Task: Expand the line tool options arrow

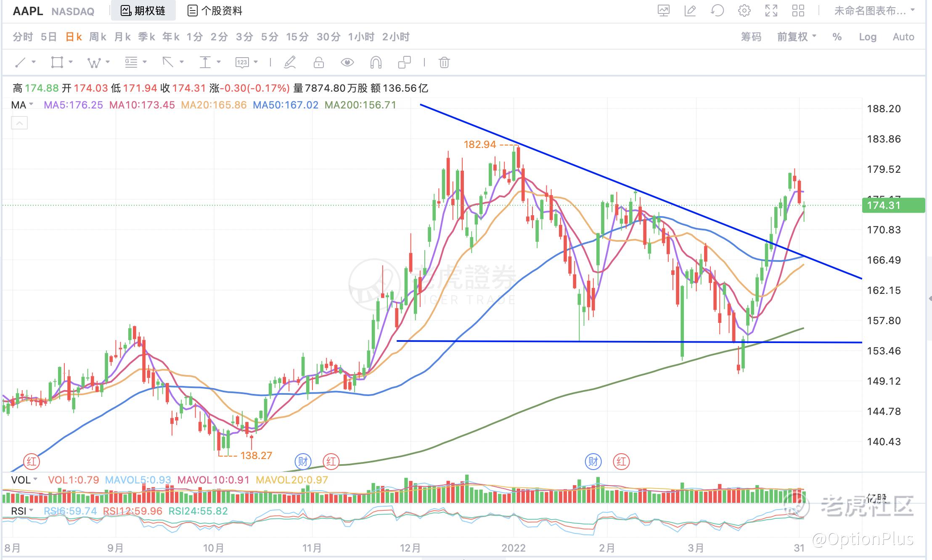Action: (33, 62)
